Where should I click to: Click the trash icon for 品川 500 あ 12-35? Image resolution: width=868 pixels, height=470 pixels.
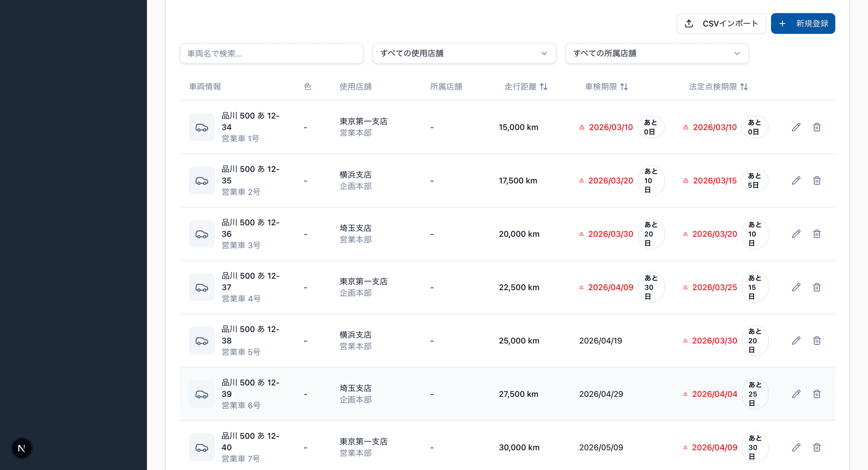[817, 180]
